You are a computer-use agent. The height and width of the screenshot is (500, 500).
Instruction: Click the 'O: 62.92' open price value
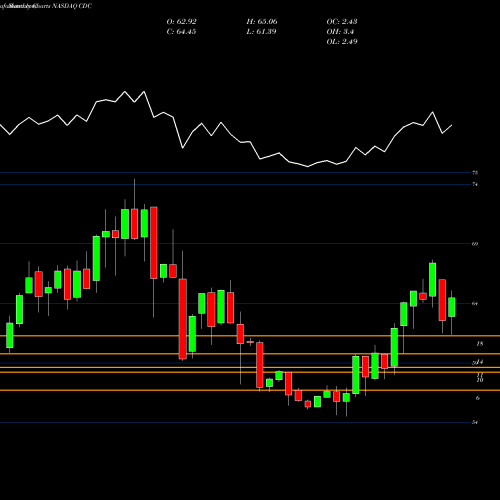point(181,22)
